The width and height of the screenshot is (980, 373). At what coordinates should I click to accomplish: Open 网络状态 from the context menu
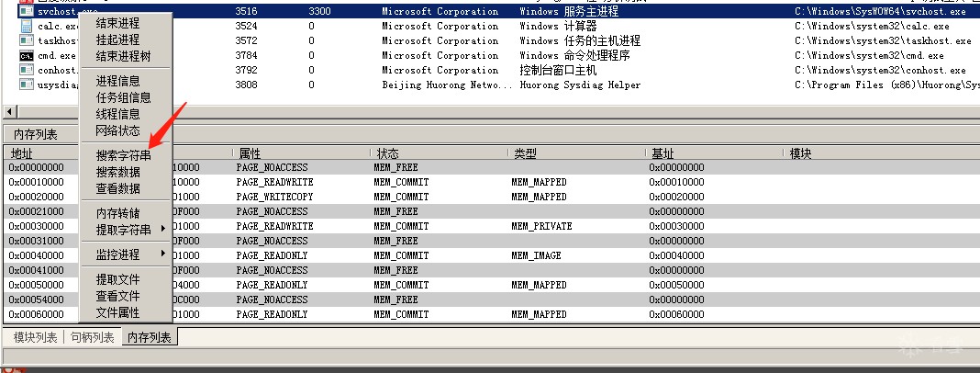coord(117,130)
